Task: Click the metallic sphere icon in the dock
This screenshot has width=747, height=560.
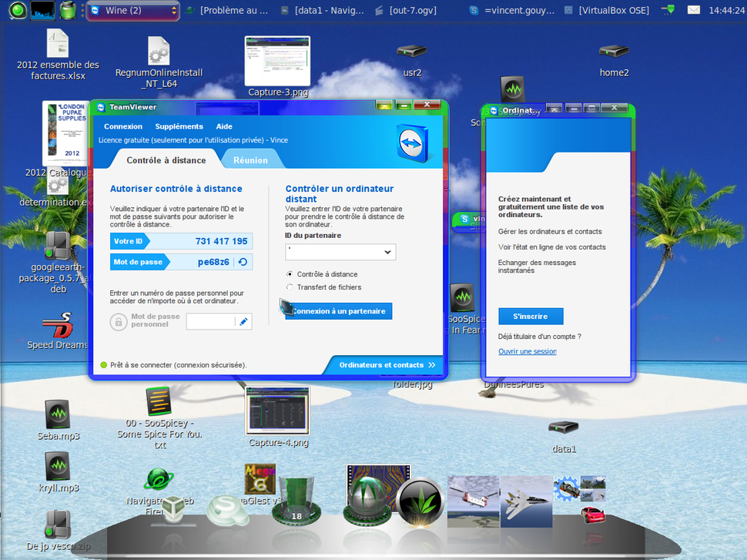Action: point(368,499)
